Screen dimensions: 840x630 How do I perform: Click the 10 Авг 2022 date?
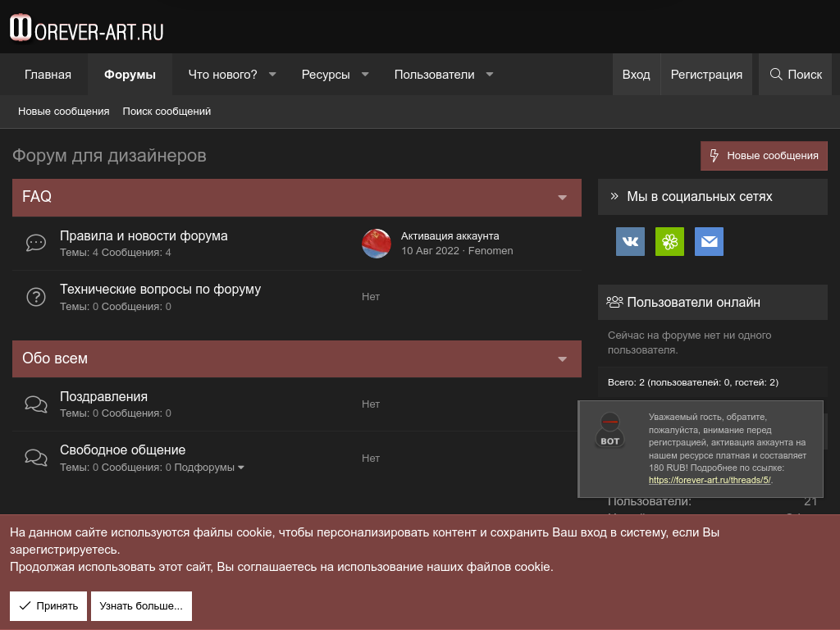pyautogui.click(x=430, y=251)
